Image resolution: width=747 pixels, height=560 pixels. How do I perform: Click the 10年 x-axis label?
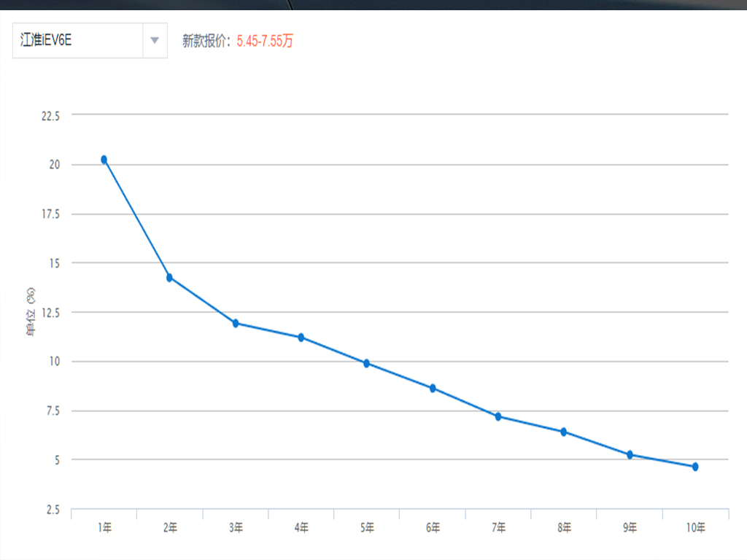695,528
